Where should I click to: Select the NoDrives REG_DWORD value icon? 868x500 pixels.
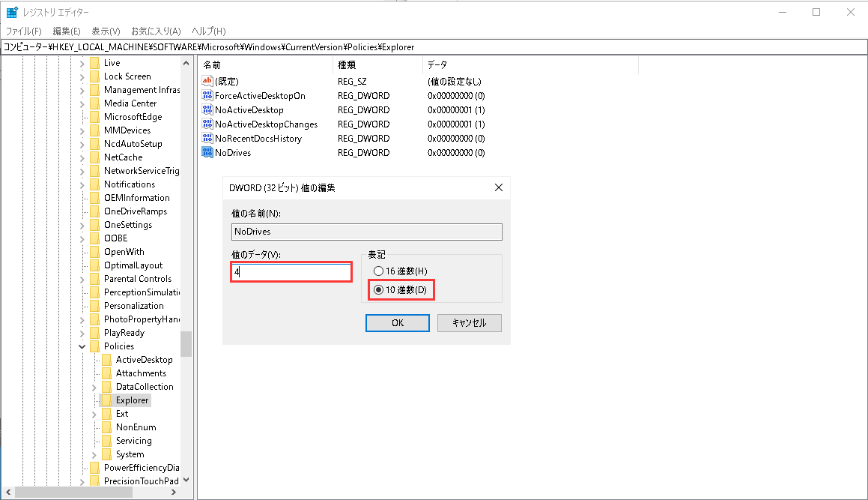point(207,152)
